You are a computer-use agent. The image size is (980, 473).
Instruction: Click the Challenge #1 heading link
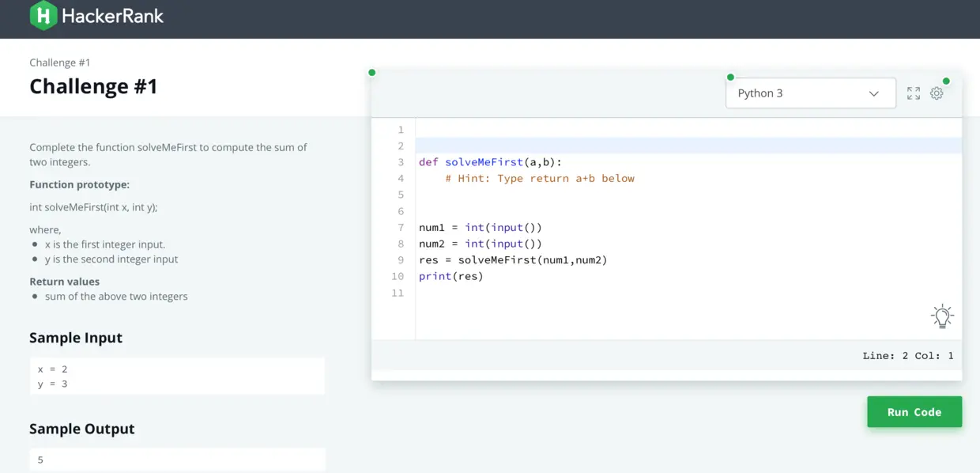93,86
